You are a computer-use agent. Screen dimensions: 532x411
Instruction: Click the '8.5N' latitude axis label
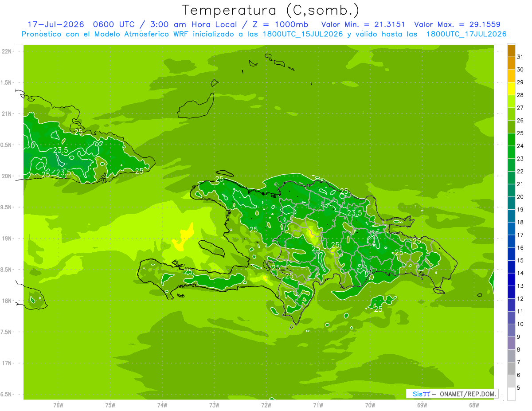pyautogui.click(x=6, y=270)
